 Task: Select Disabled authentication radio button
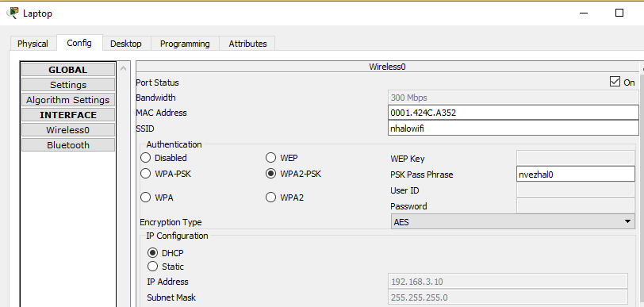(x=145, y=158)
